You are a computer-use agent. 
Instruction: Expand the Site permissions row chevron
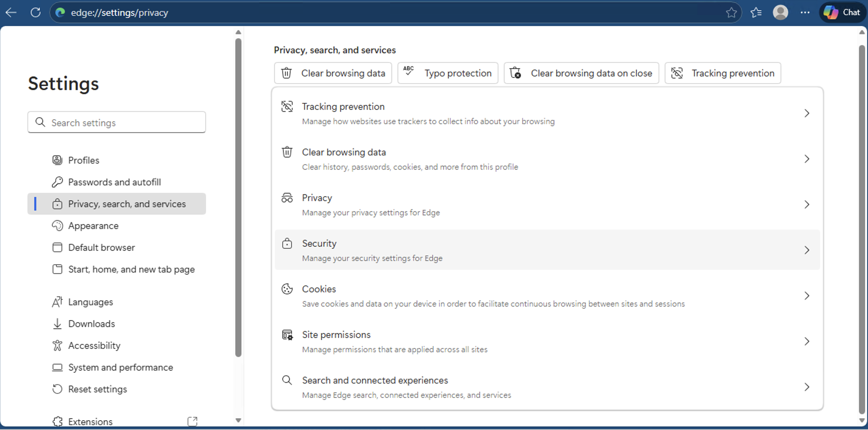coord(807,341)
